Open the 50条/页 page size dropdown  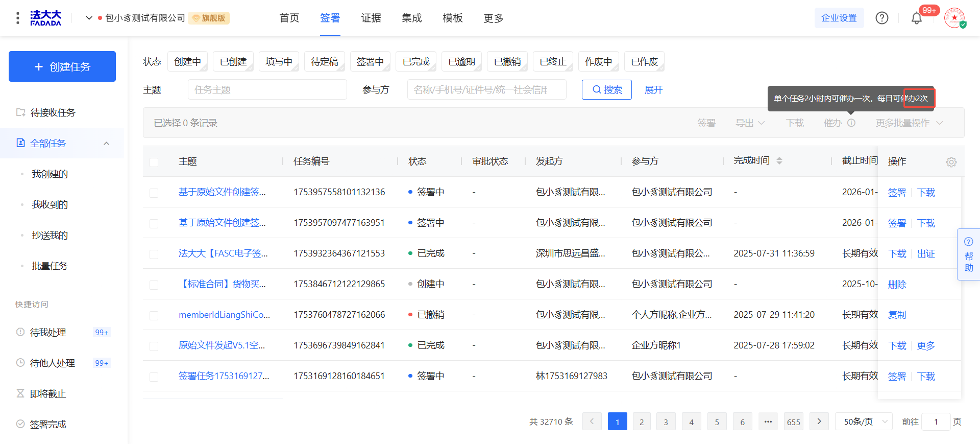(864, 422)
